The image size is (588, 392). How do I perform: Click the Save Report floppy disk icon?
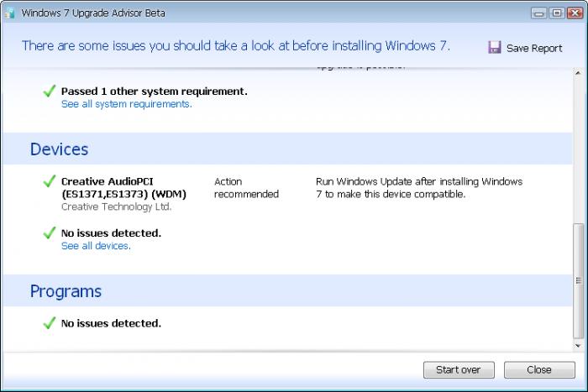(x=494, y=47)
